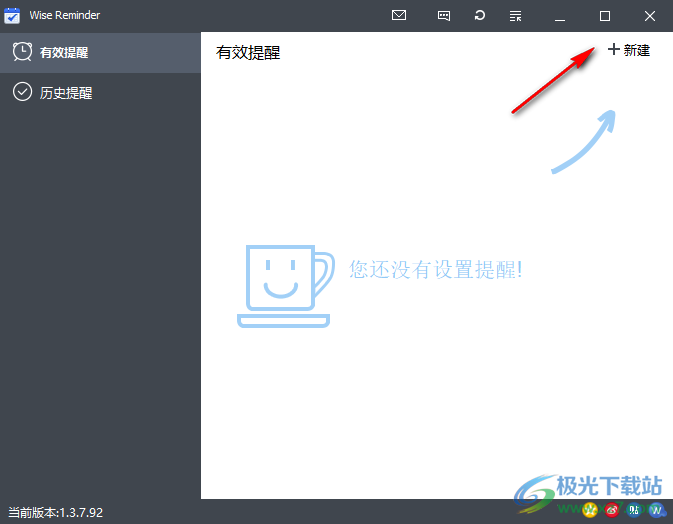Maximize the Wise Reminder window
This screenshot has height=524, width=673.
[x=604, y=16]
